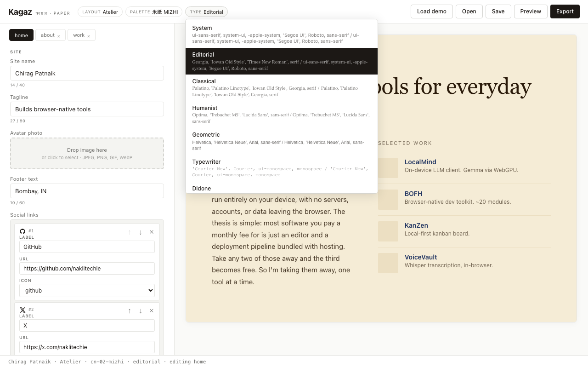Open the PALETTE MIZHI chip
Image resolution: width=588 pixels, height=368 pixels.
154,12
